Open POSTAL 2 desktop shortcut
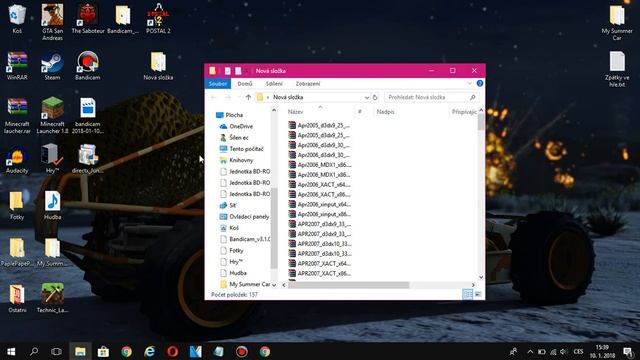640x360 pixels. click(158, 18)
